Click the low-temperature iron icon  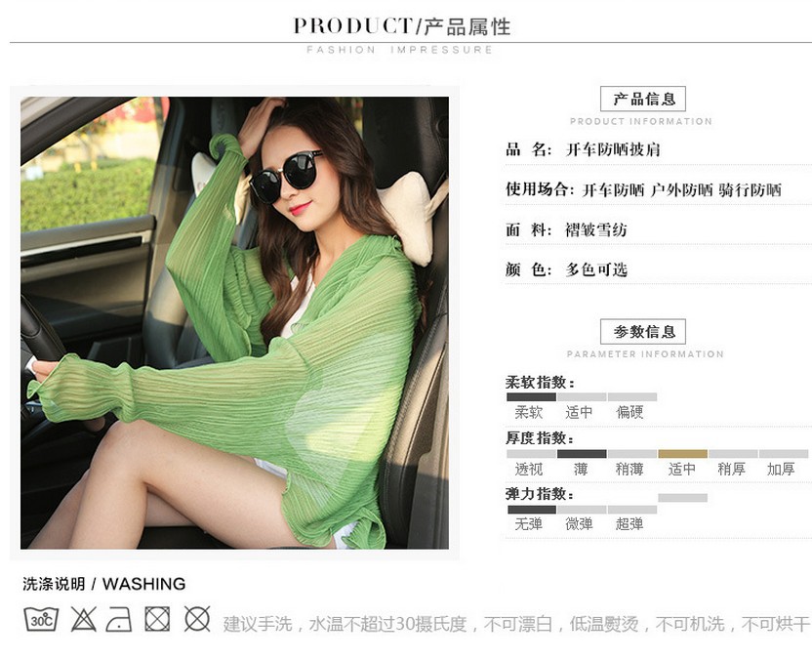119,619
